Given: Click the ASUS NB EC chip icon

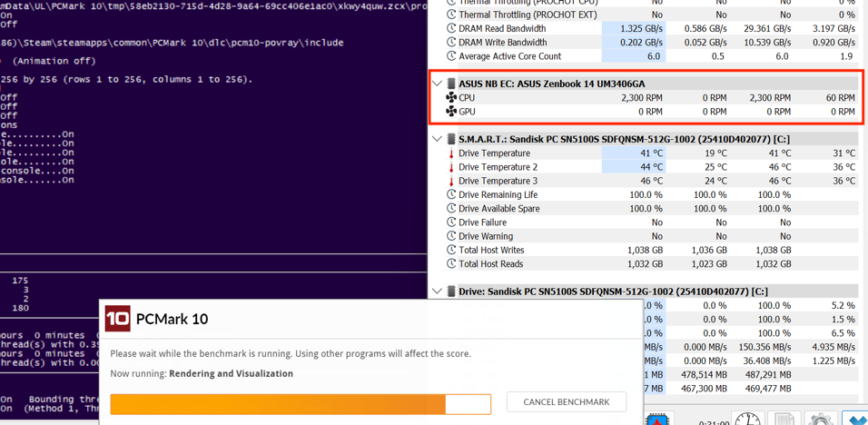Looking at the screenshot, I should [451, 84].
